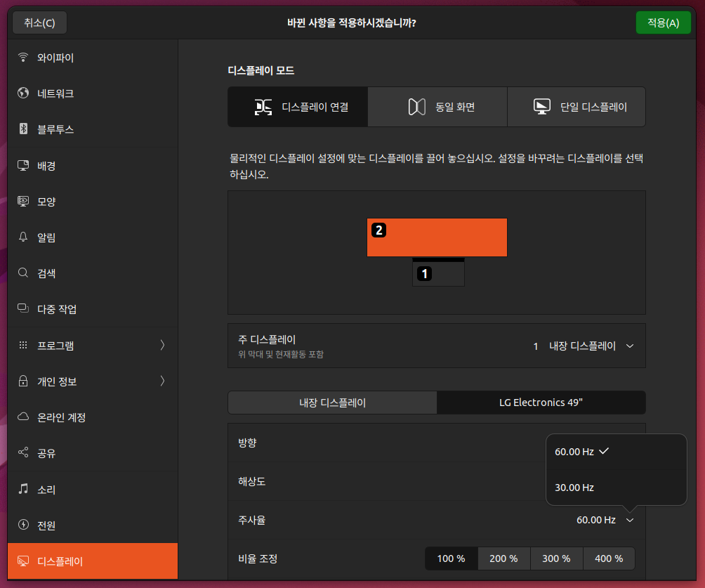Expand the 프로그램 chevron

tap(162, 345)
